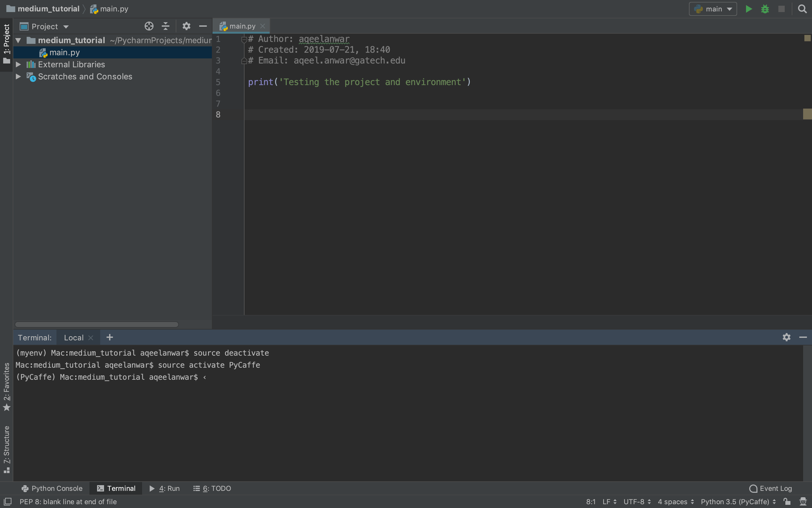Open Python 3.5 (PyCaffe) interpreter selector
This screenshot has width=812, height=508.
point(738,501)
